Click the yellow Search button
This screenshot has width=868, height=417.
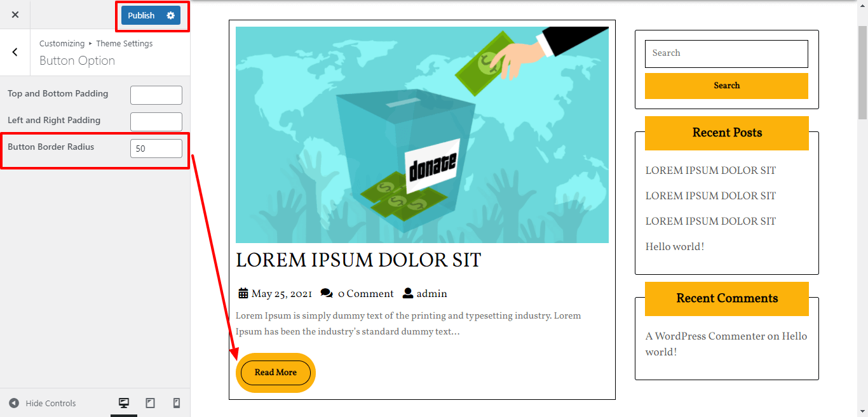tap(726, 86)
